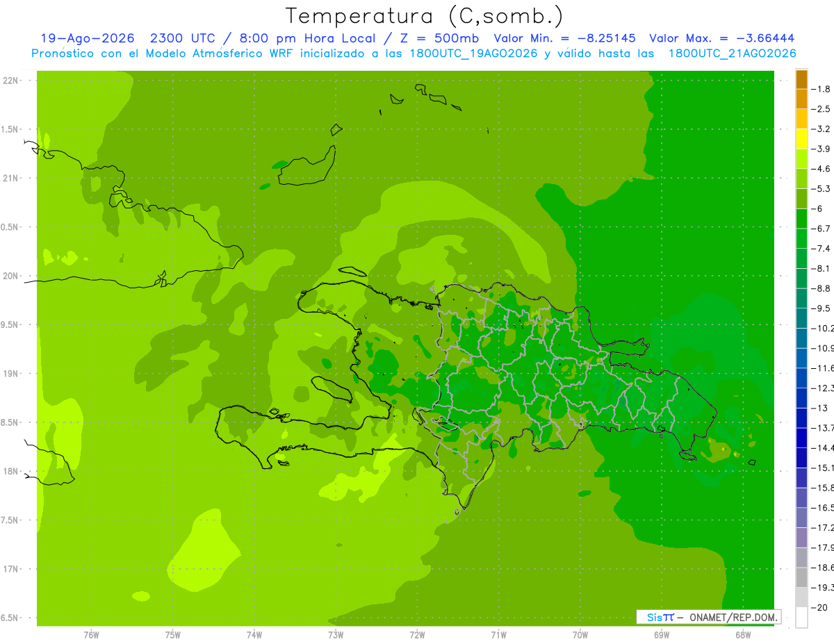Viewport: 834px width, 644px height.
Task: Click the 72W longitude label
Action: [x=417, y=634]
